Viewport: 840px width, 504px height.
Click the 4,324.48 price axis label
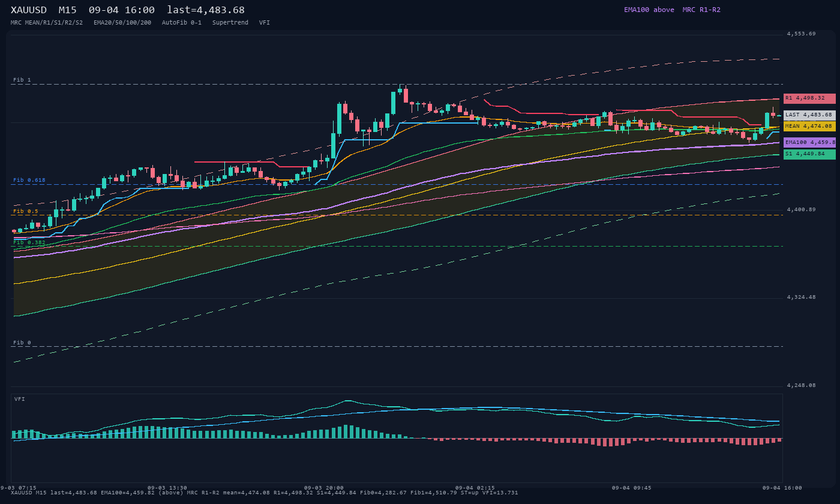(802, 297)
